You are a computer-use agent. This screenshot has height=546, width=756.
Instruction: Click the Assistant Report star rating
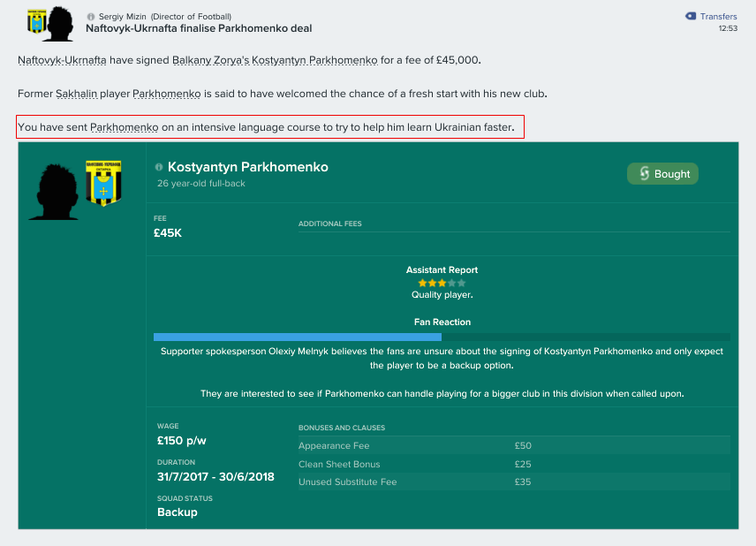pos(442,283)
